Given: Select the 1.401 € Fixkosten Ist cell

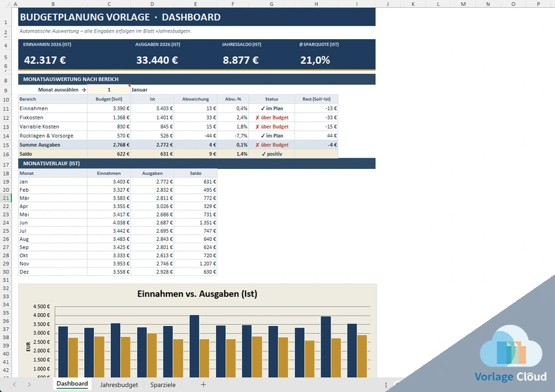Looking at the screenshot, I should point(152,117).
